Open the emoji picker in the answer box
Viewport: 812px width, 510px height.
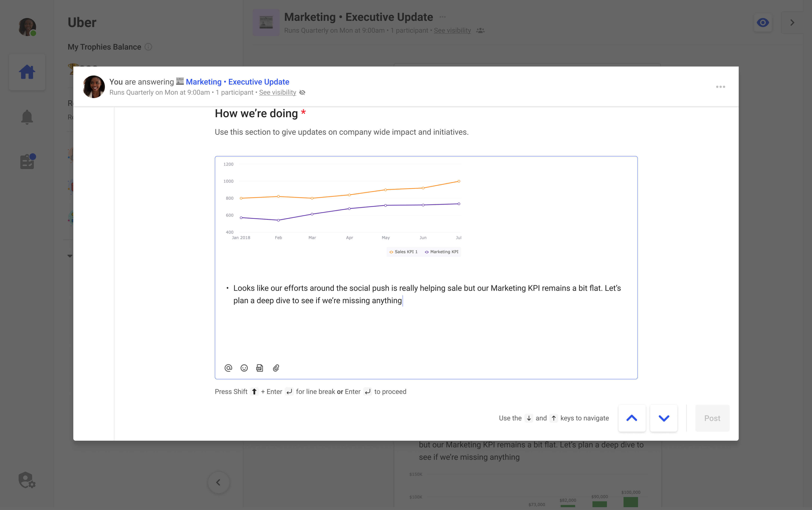tap(244, 368)
